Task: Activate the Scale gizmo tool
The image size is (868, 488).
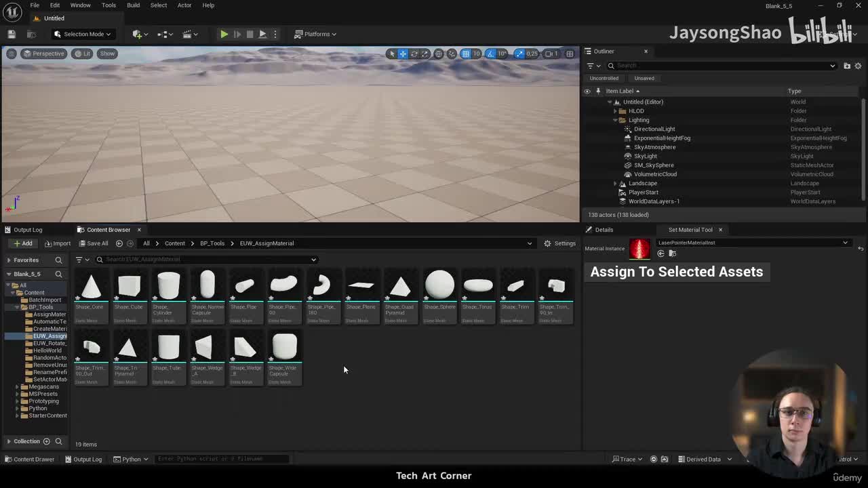Action: pyautogui.click(x=425, y=54)
